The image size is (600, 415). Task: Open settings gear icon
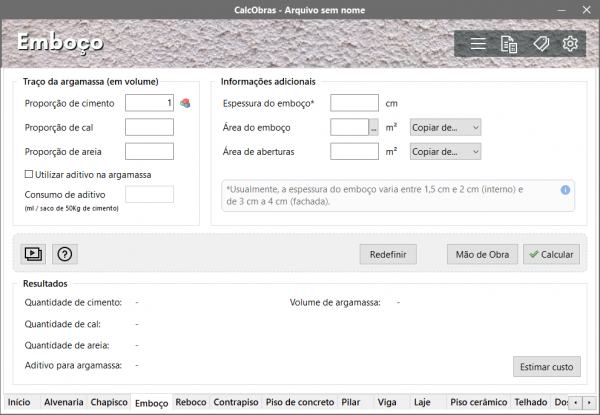(570, 44)
